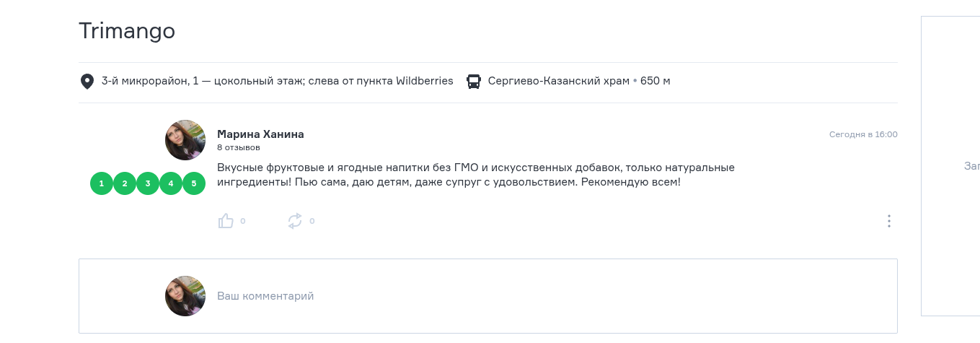This screenshot has height=343, width=980.
Task: Select rating circle number 4
Action: (x=171, y=183)
